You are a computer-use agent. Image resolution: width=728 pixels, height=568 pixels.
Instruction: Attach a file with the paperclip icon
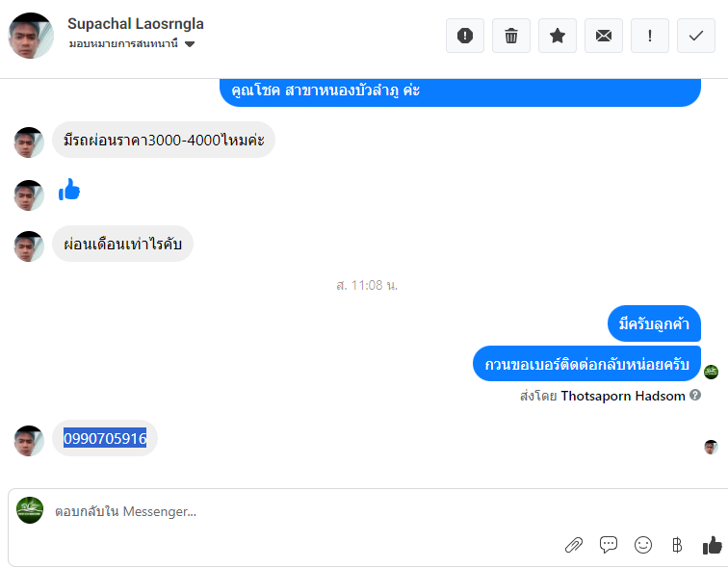(x=574, y=545)
